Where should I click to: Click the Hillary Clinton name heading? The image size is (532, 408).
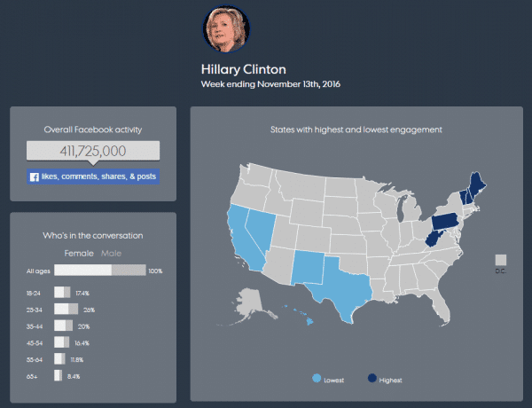tap(244, 69)
